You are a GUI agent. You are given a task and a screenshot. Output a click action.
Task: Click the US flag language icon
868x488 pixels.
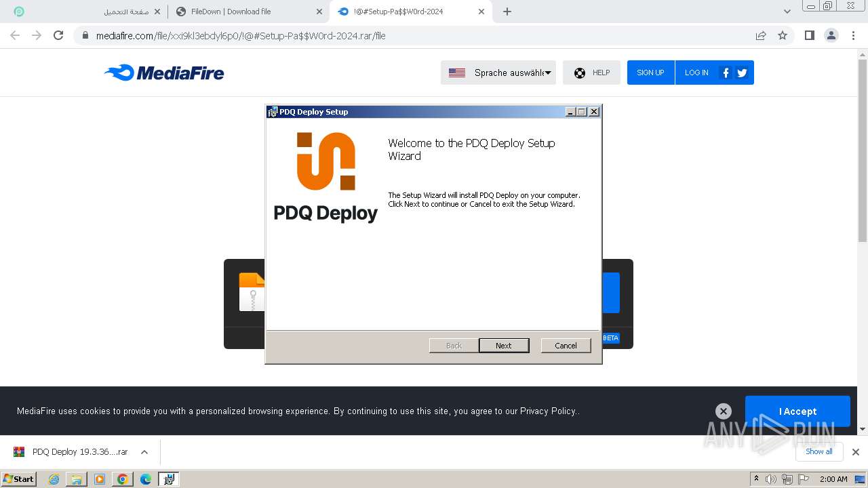[457, 73]
